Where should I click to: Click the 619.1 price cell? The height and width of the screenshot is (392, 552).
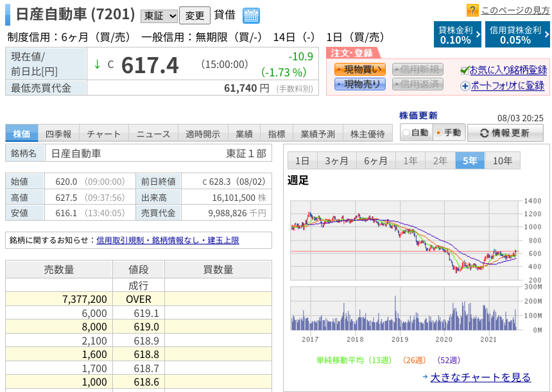139,313
